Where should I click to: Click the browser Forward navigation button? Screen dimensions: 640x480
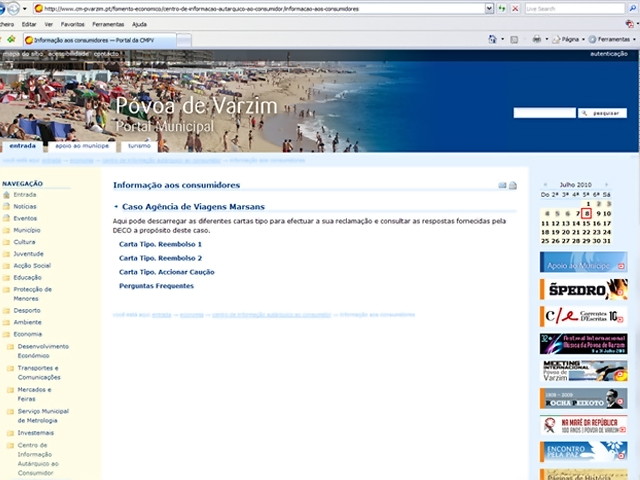coord(13,9)
